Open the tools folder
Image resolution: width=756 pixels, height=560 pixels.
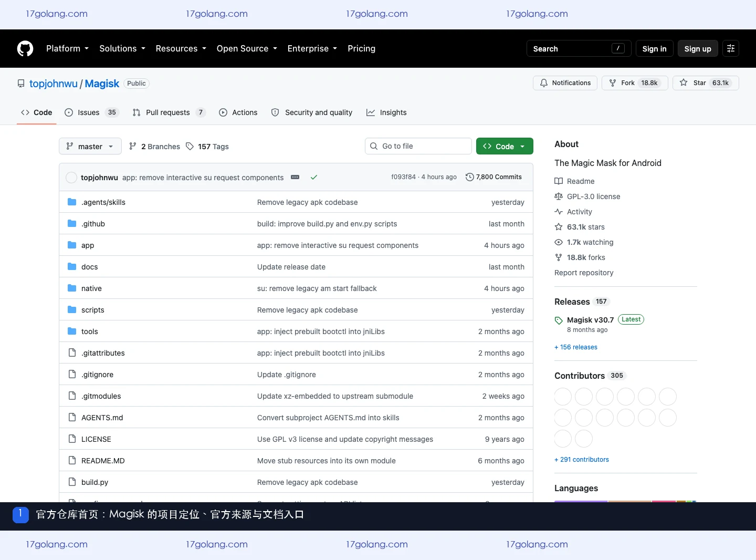(x=90, y=331)
